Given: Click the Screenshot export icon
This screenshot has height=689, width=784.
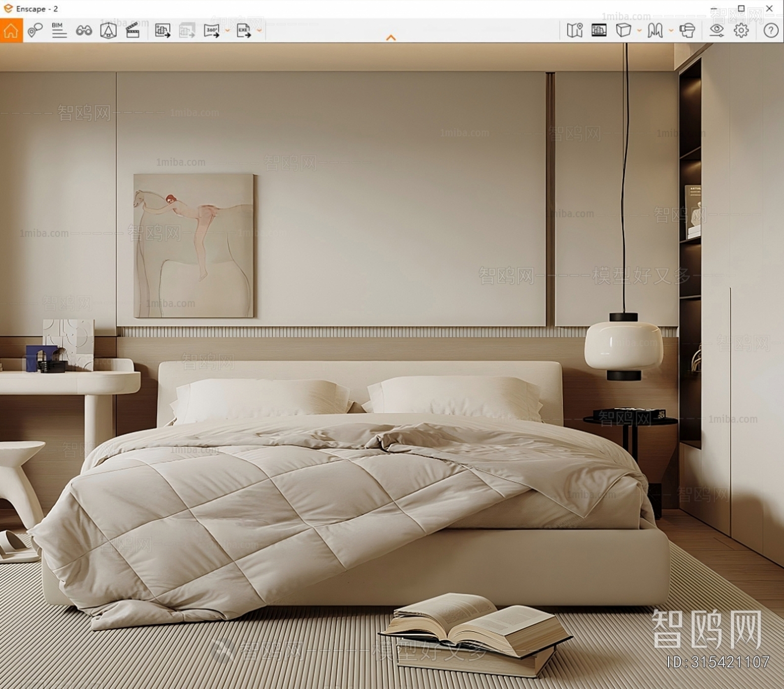Looking at the screenshot, I should pyautogui.click(x=163, y=30).
